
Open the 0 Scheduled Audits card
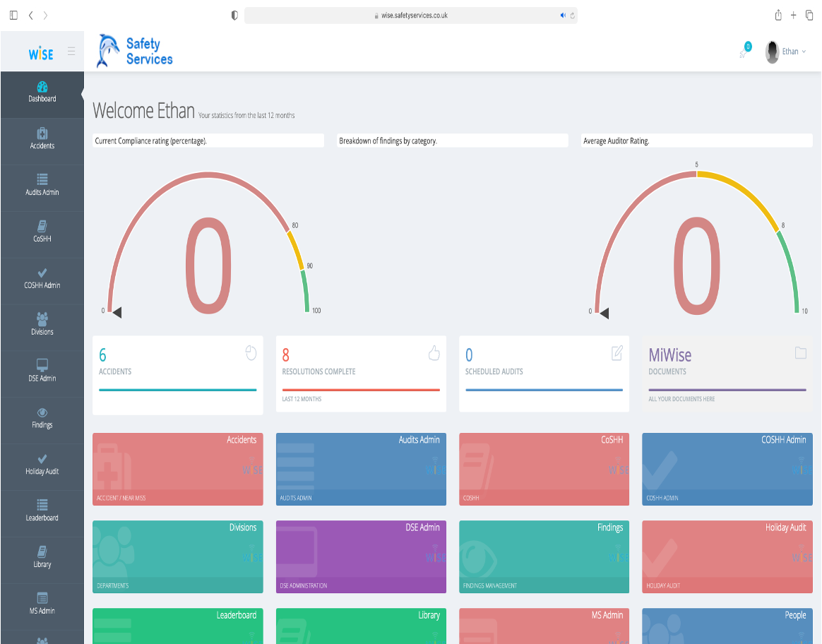(x=544, y=374)
